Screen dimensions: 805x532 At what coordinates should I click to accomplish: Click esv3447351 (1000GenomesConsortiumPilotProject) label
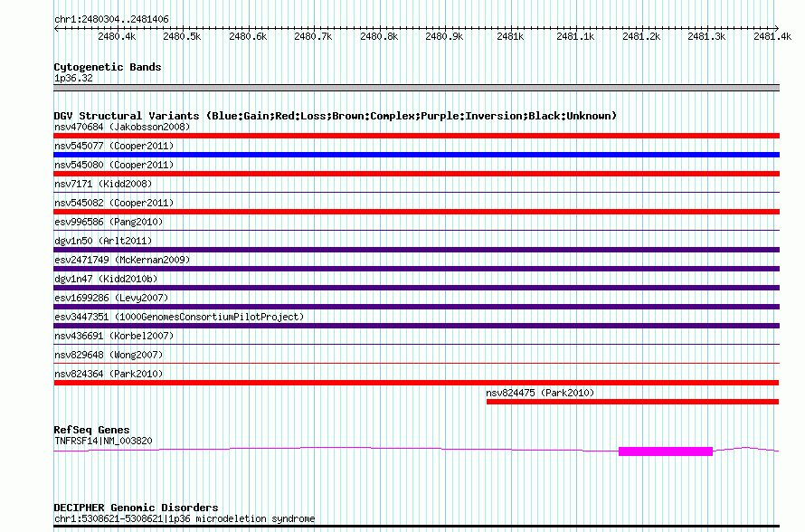coord(179,317)
